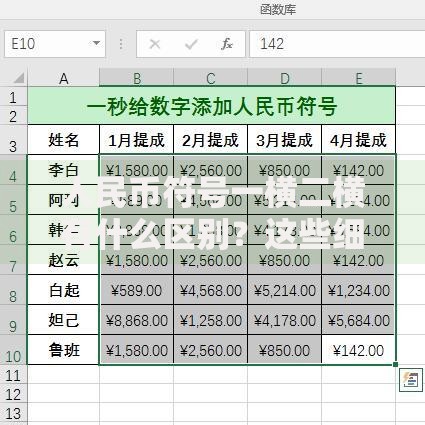425x425 pixels.
Task: Click the 2月提成 header cell
Action: 211,140
